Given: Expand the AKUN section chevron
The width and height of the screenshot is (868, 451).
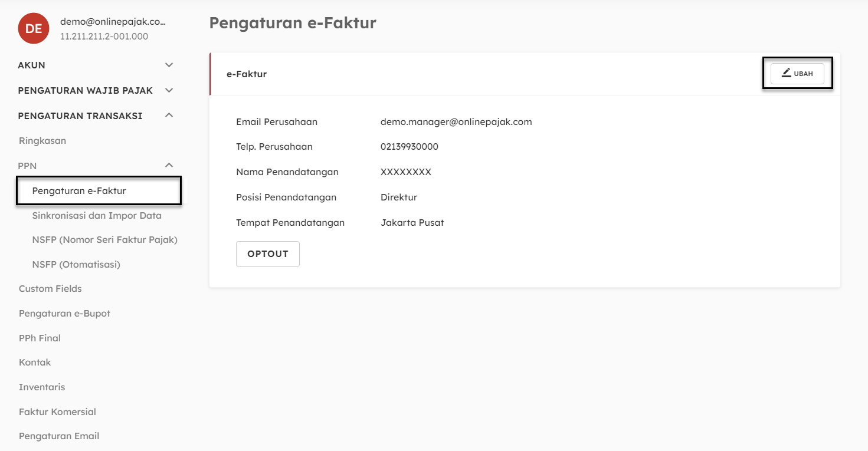Looking at the screenshot, I should [x=169, y=65].
